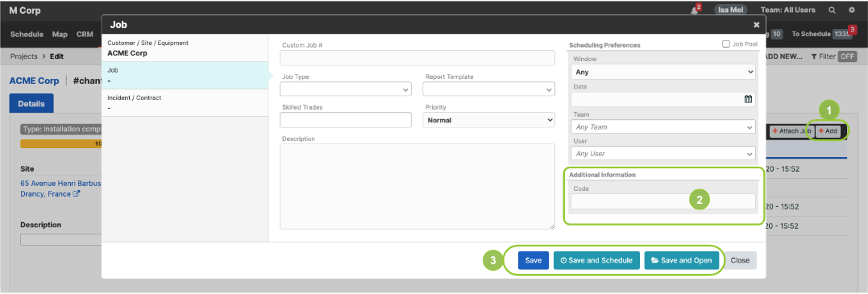Expand the Any Team dropdown
This screenshot has height=294, width=868.
click(x=663, y=126)
